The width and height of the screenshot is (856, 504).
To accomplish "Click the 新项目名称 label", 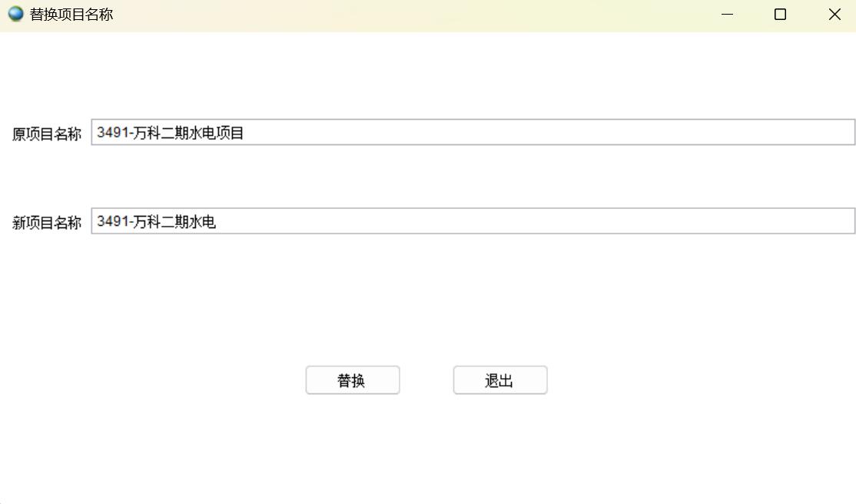I will 47,223.
